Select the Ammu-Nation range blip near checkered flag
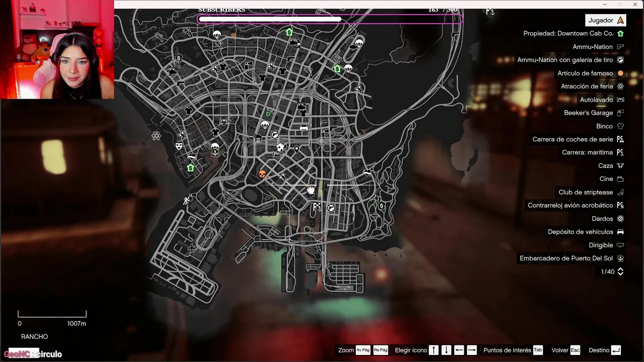The image size is (644, 362). point(331,208)
